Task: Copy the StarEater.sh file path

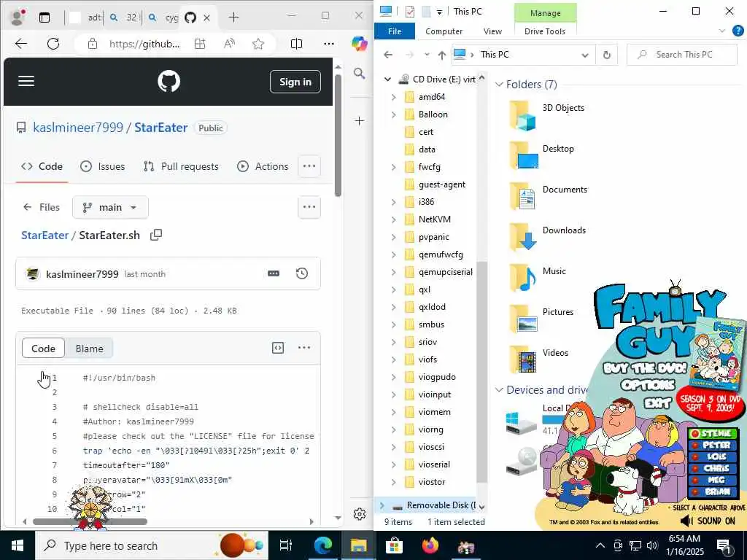Action: [156, 235]
